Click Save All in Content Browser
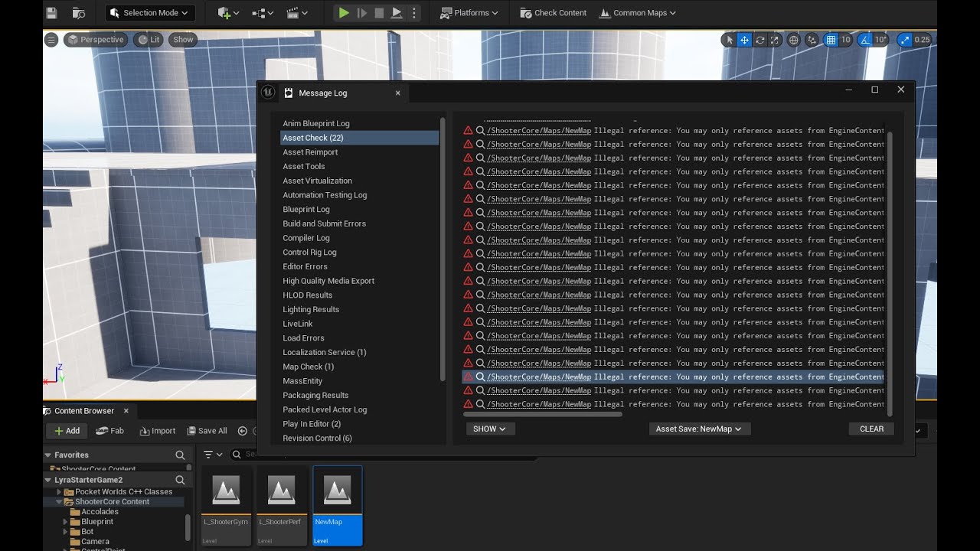980x551 pixels. click(207, 431)
